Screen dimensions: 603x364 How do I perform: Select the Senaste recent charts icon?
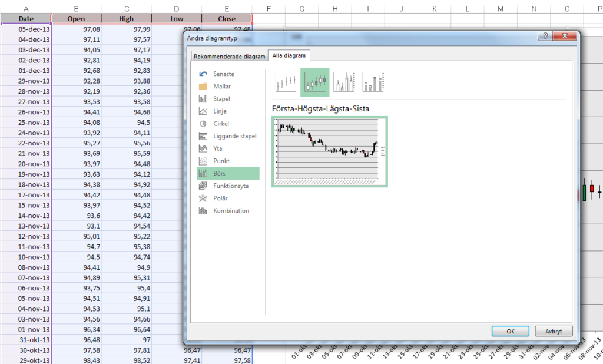click(x=203, y=74)
